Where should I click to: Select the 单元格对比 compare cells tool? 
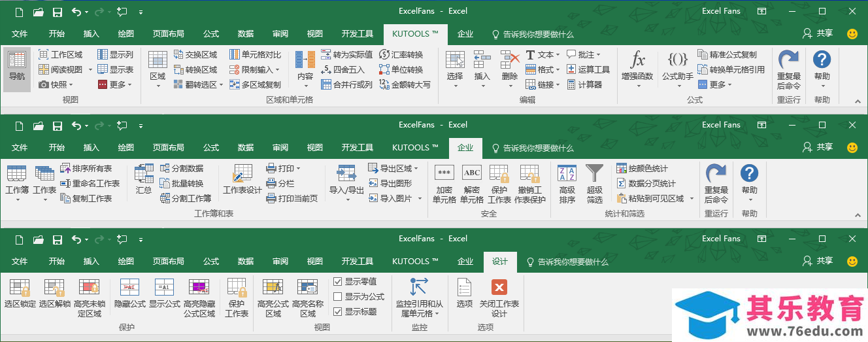pyautogui.click(x=256, y=55)
